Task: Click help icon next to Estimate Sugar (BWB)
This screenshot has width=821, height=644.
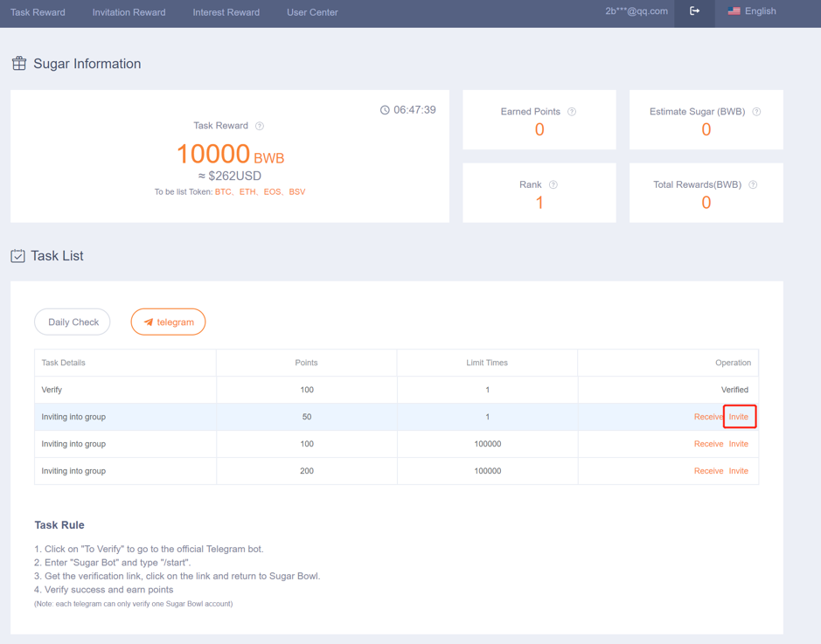Action: 756,112
